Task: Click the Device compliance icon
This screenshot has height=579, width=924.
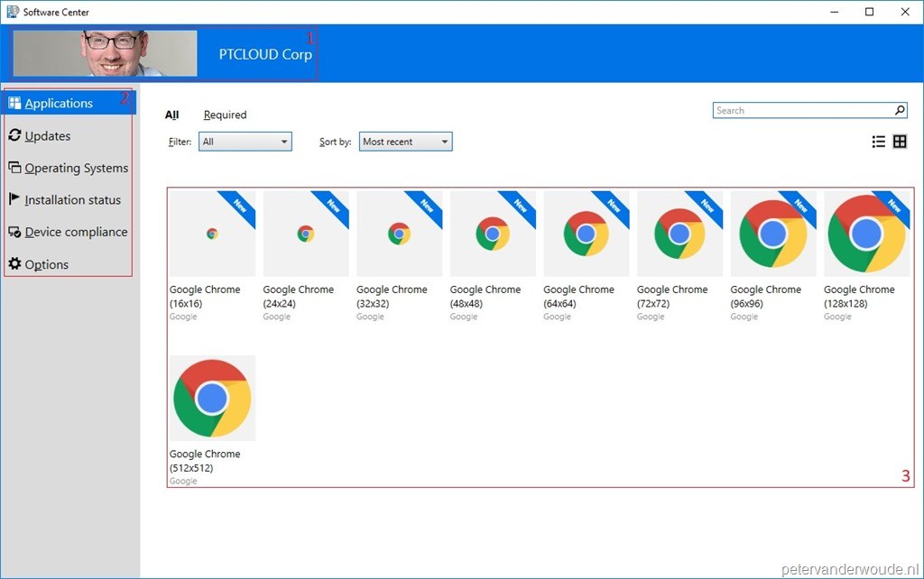Action: click(14, 232)
